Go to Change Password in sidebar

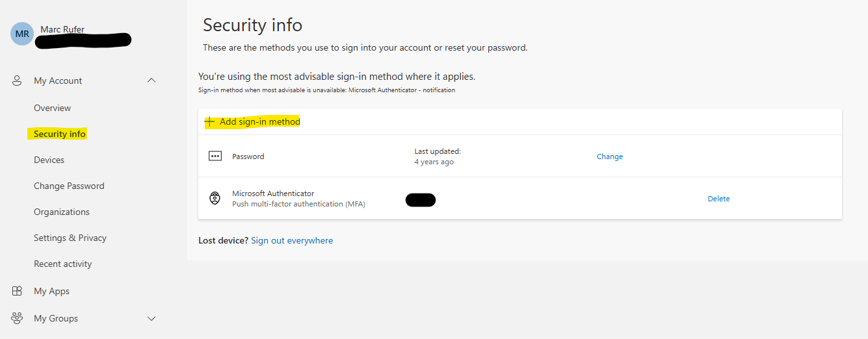(x=69, y=186)
